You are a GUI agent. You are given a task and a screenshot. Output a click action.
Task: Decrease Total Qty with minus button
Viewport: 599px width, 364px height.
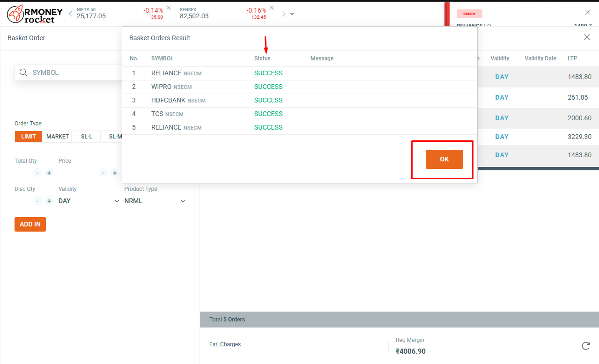(37, 173)
